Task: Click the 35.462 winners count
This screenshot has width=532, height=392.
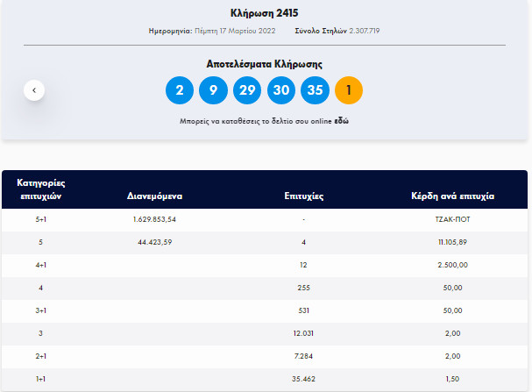Action: pyautogui.click(x=301, y=380)
